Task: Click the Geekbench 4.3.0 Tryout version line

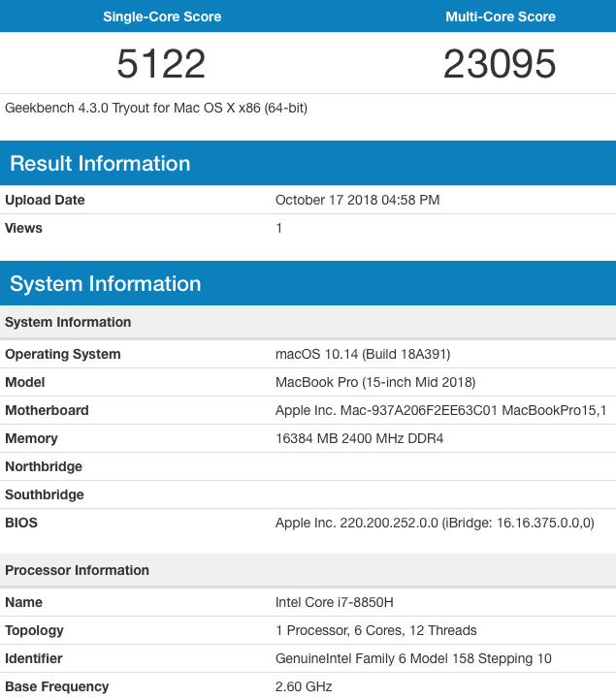Action: (156, 108)
